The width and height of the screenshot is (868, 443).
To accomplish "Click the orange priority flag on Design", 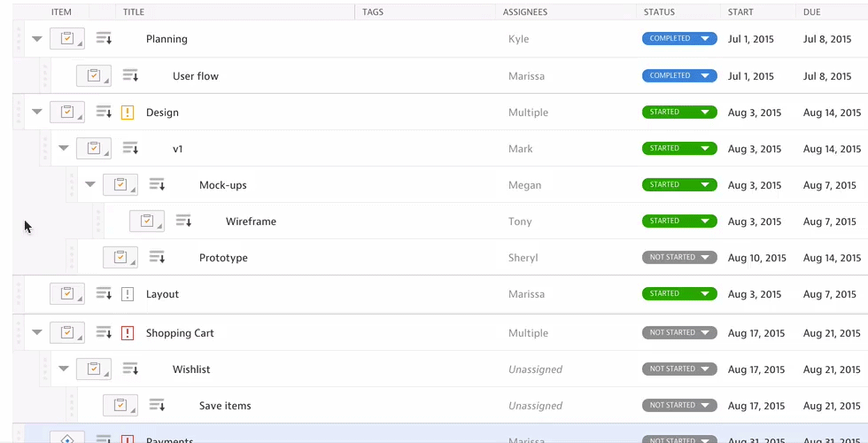I will (128, 113).
